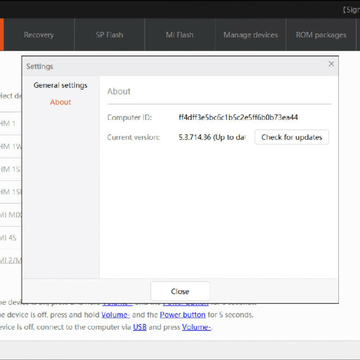Click the Current version label

tap(133, 137)
